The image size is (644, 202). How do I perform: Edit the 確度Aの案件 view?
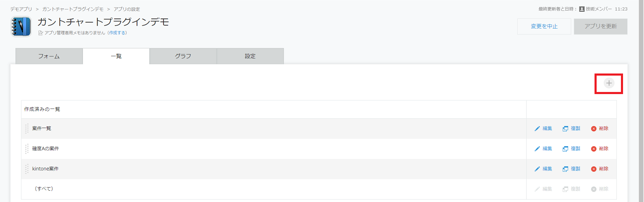pos(543,149)
